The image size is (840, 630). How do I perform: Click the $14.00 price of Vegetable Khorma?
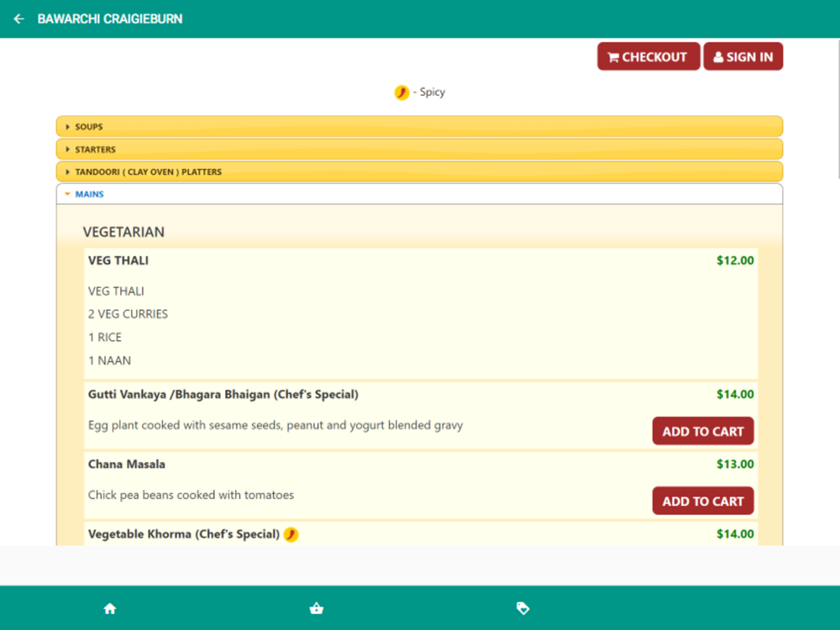pyautogui.click(x=735, y=534)
